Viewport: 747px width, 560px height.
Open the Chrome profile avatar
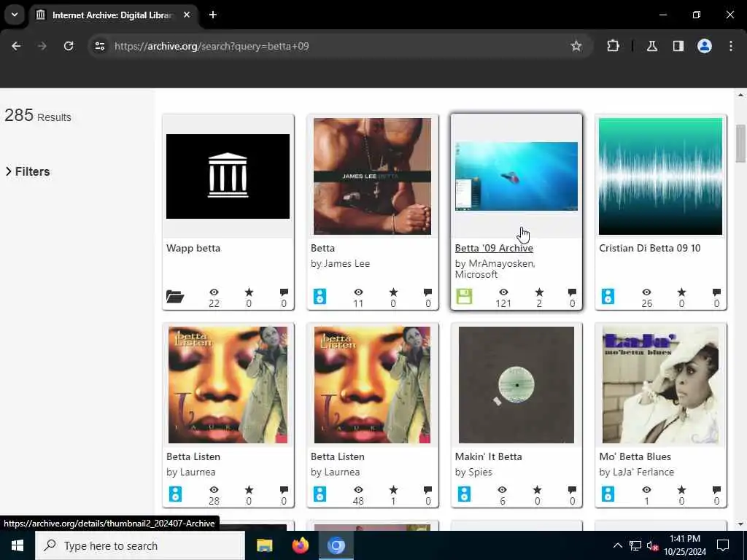click(x=704, y=46)
